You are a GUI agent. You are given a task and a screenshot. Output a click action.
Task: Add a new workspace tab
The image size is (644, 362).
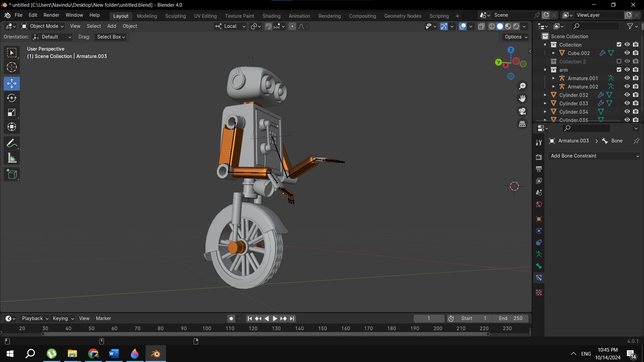457,16
